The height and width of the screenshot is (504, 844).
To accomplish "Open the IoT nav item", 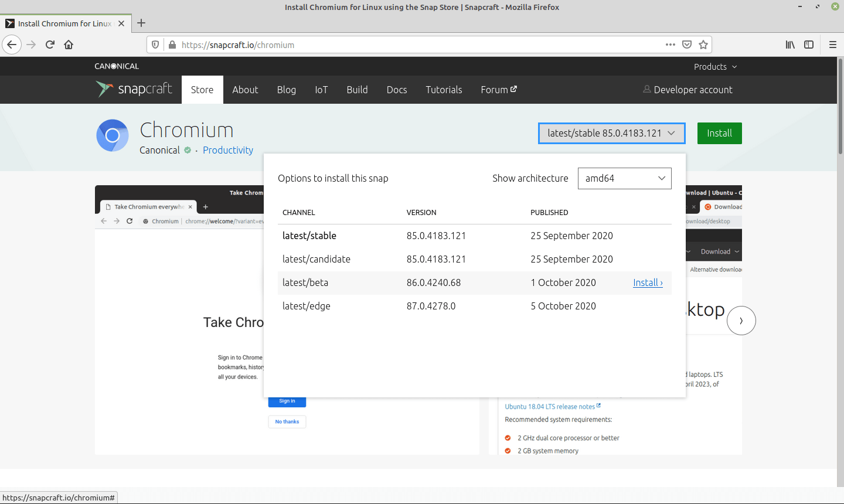I will [x=321, y=90].
